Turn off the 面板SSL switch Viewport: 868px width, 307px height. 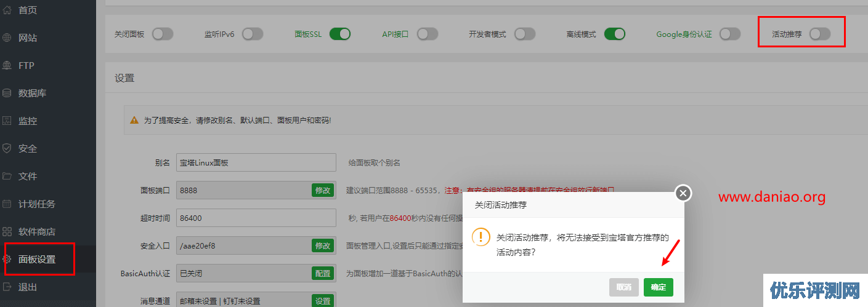[340, 34]
